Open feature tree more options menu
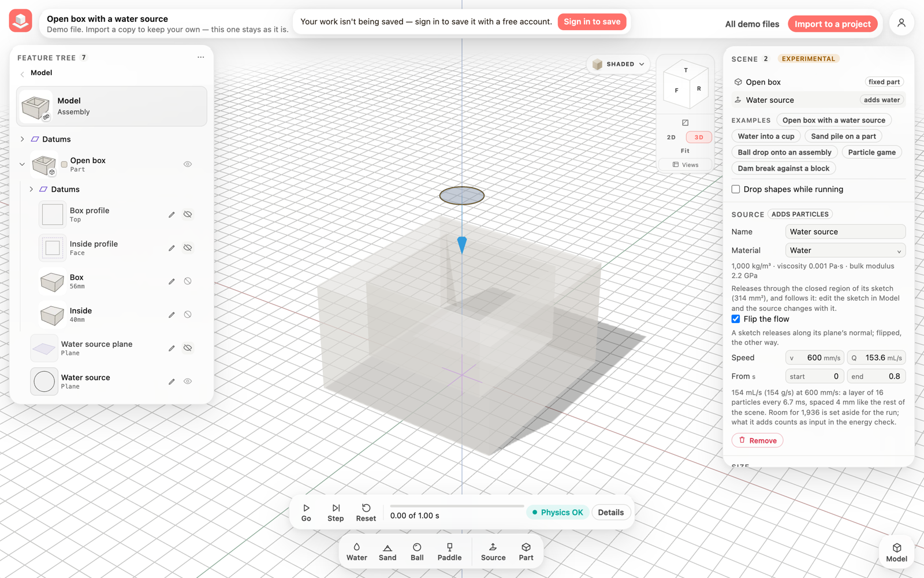This screenshot has height=578, width=924. pyautogui.click(x=200, y=57)
